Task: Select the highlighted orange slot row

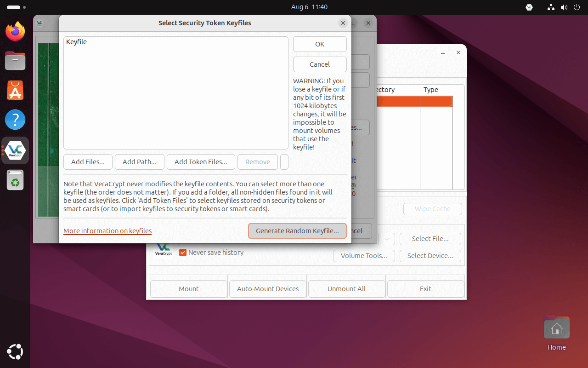Action: [x=414, y=101]
